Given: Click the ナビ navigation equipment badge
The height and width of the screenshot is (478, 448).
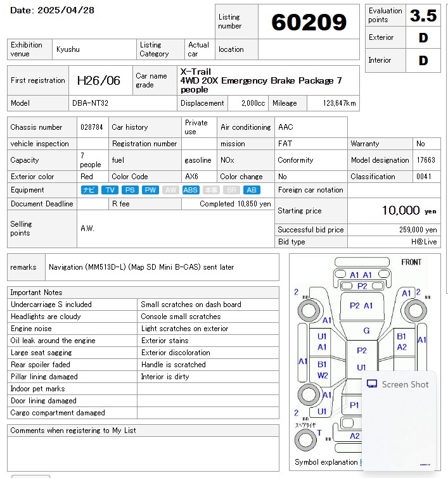Looking at the screenshot, I should (x=89, y=190).
